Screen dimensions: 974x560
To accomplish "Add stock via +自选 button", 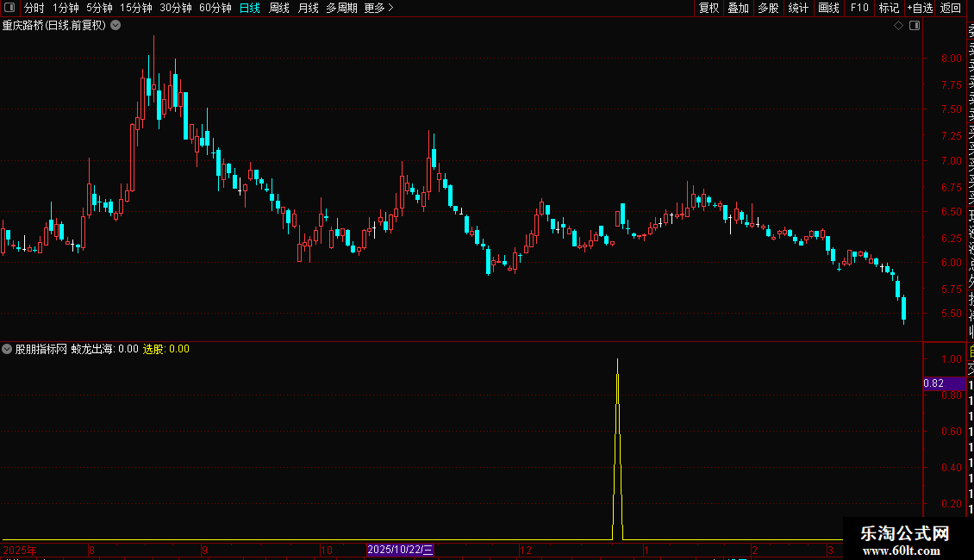I will 920,8.
